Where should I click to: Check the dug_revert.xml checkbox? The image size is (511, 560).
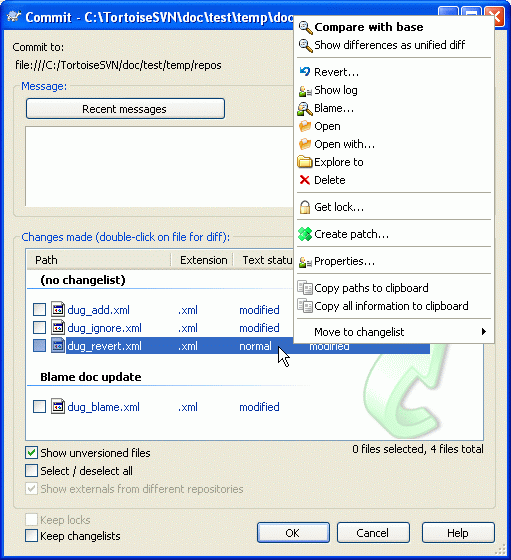point(39,346)
